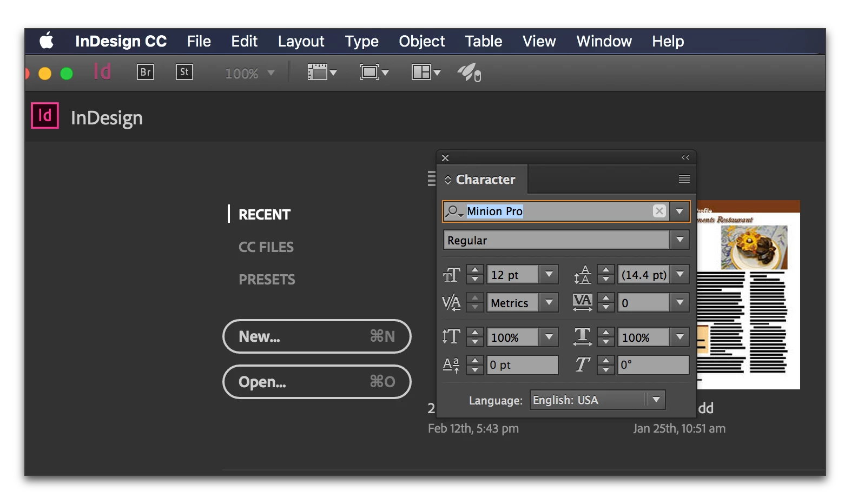Open the View menu

coord(539,41)
